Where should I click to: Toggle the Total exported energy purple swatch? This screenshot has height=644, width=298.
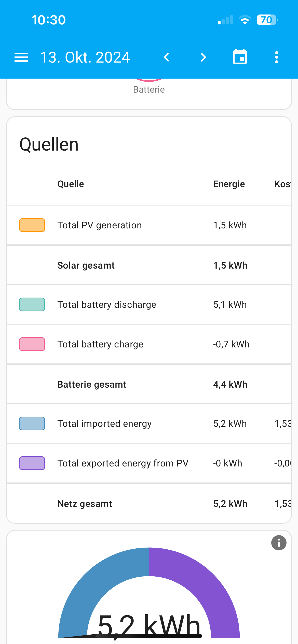32,463
